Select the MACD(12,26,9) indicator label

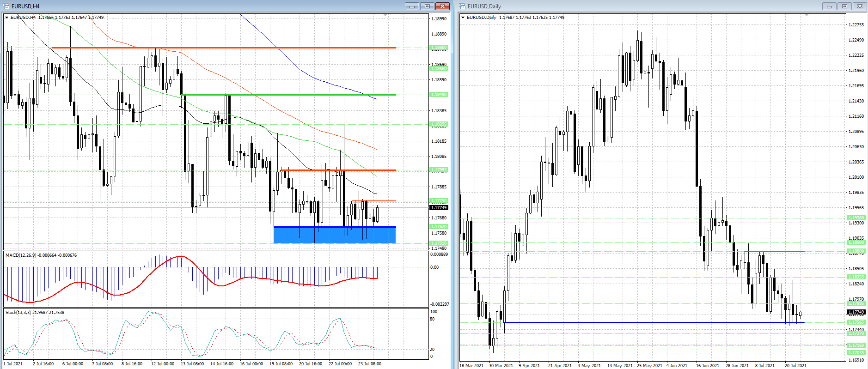pos(41,255)
